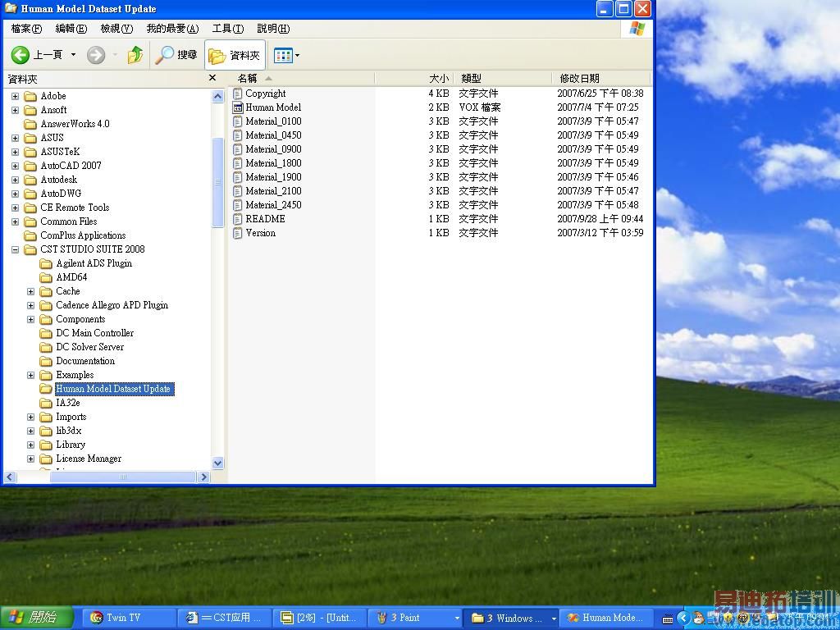Expand the Examples folder node
This screenshot has width=840, height=630.
(30, 375)
